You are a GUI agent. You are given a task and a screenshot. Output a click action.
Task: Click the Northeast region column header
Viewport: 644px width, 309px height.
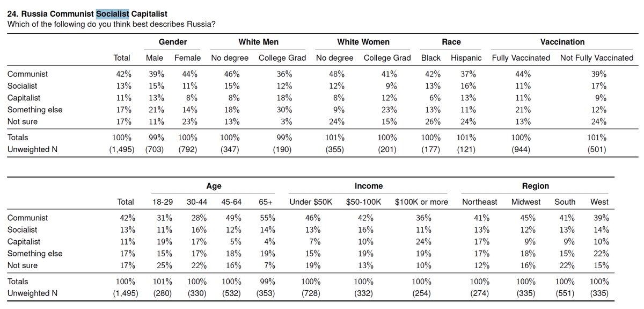tap(479, 202)
